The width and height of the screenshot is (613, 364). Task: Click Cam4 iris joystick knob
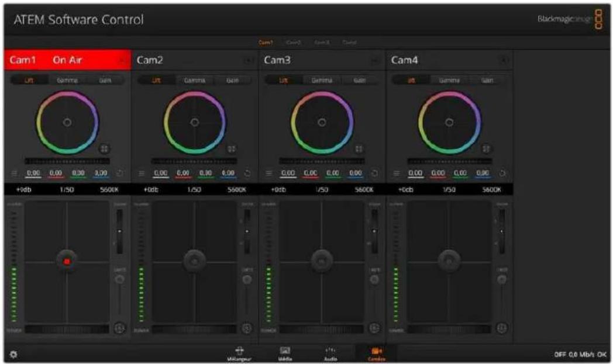click(x=449, y=261)
